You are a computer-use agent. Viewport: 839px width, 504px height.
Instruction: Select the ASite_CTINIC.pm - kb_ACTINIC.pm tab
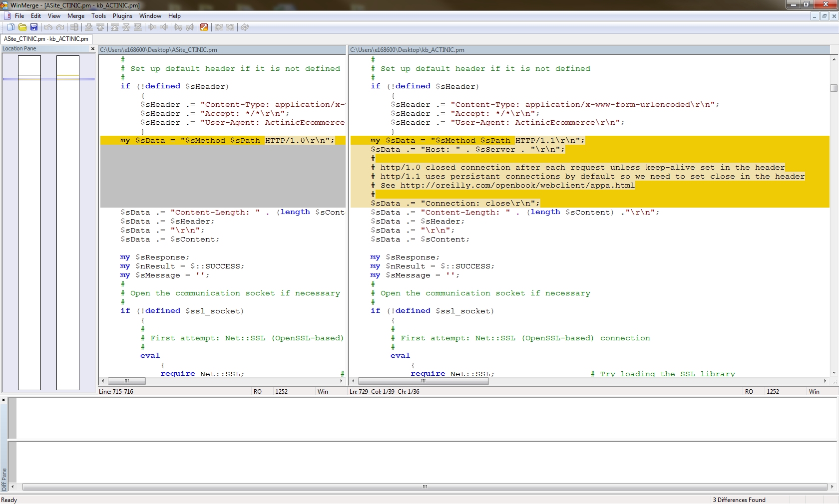tap(46, 39)
